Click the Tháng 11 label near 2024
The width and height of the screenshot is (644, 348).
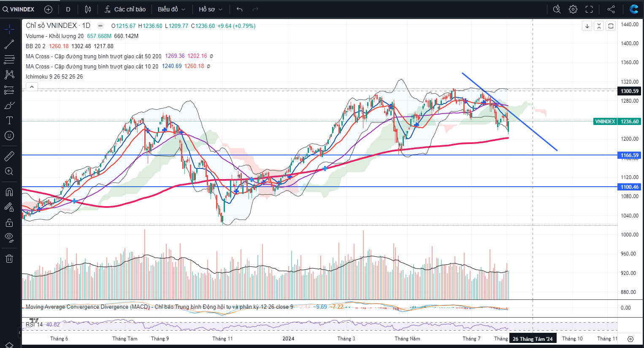(222, 339)
